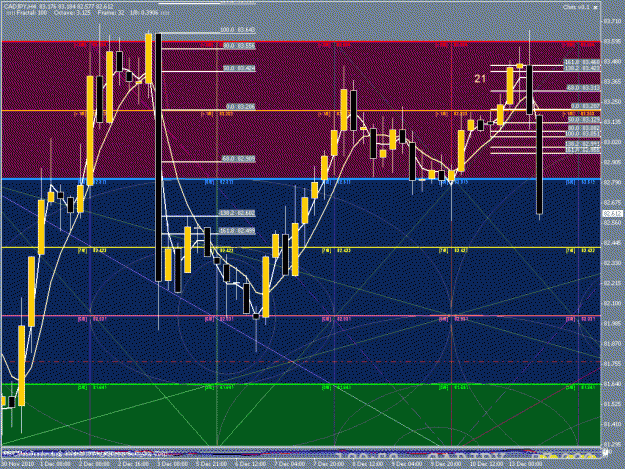625x469 pixels.
Task: Select the Fibonacci '50.0 83.424' level label
Action: click(239, 69)
